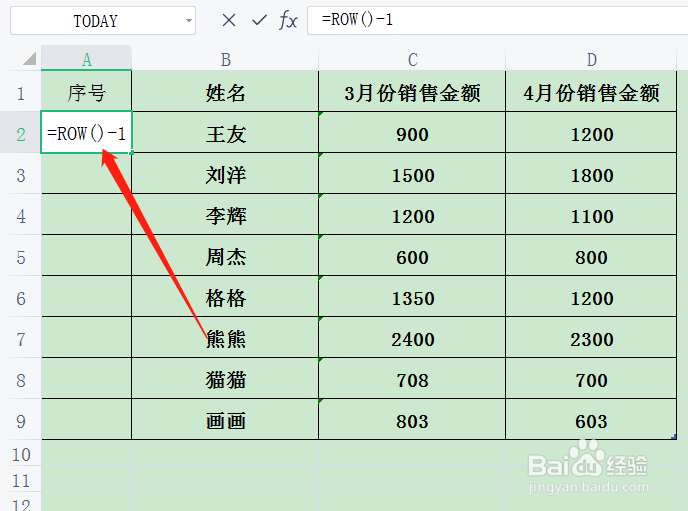Viewport: 688px width, 511px height.
Task: Click the March value 1350 for 格格
Action: click(412, 298)
